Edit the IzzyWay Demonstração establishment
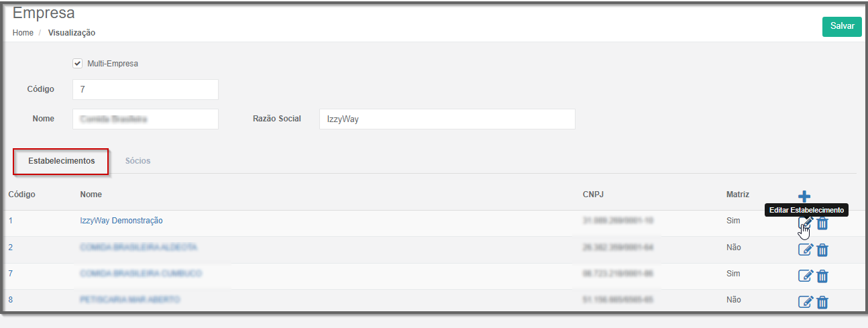The width and height of the screenshot is (868, 328). (x=805, y=223)
